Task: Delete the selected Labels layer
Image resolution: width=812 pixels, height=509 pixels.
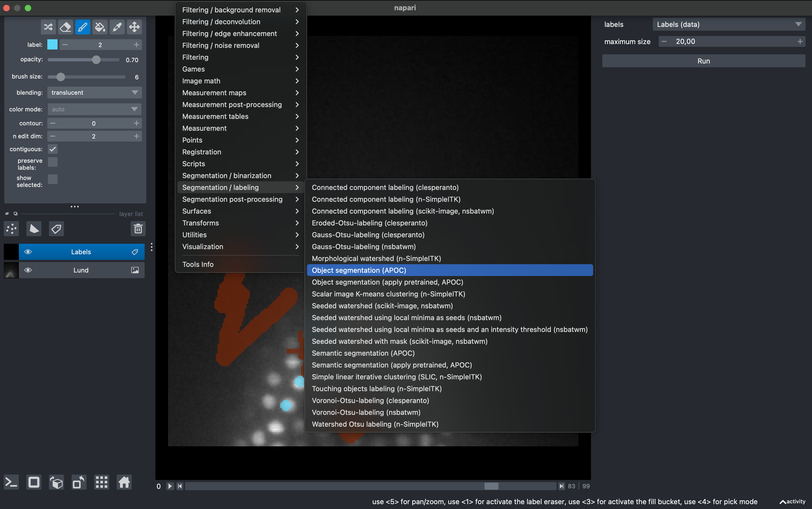Action: pos(138,229)
